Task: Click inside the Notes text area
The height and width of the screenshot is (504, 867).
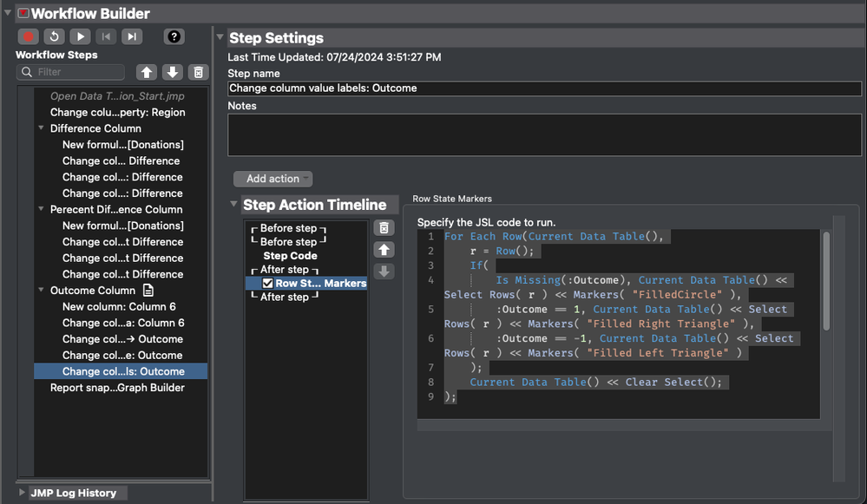Action: (x=544, y=134)
